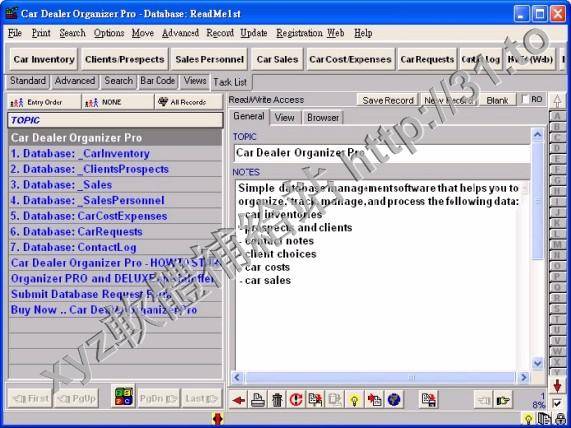Open the Registration menu
This screenshot has height=428, width=571.
click(300, 33)
